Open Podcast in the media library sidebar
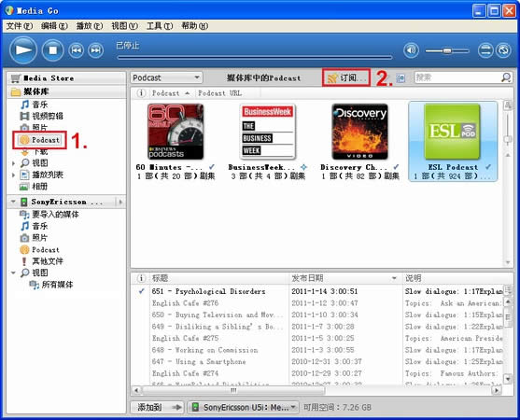Viewport: 520px width, 420px height. pos(39,140)
